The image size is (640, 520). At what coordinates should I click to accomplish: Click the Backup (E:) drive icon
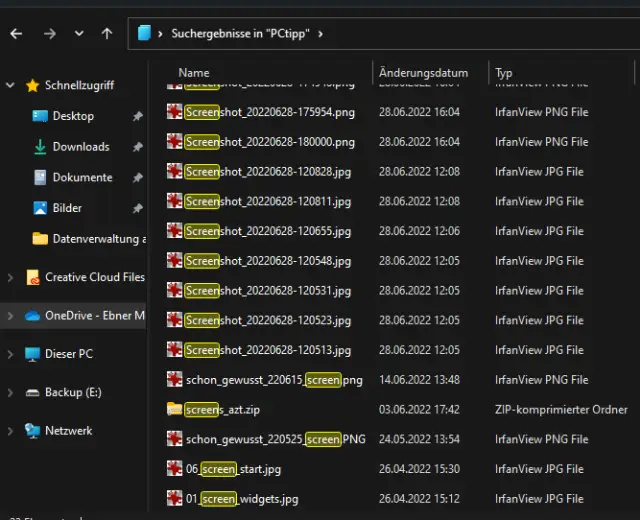click(32, 392)
